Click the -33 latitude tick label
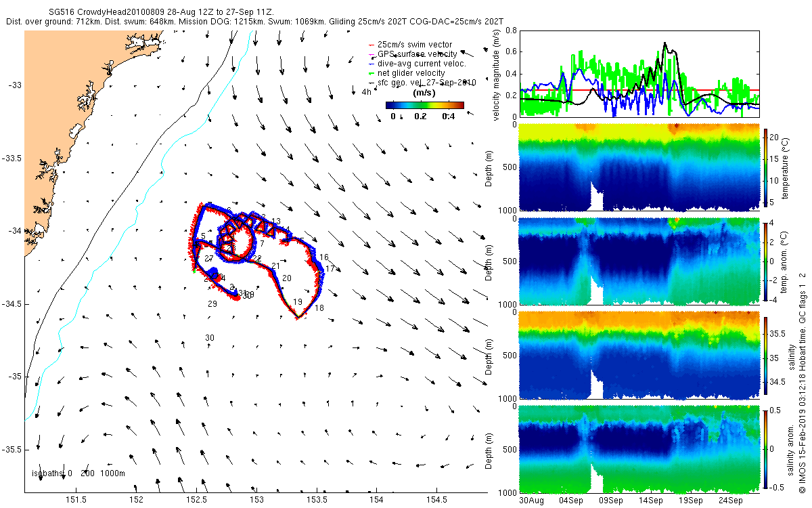 [x=16, y=85]
